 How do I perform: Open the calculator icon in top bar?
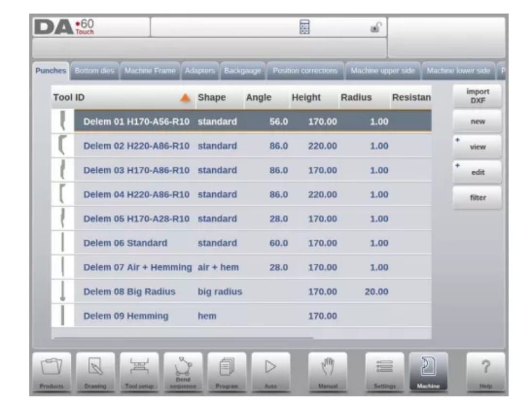pyautogui.click(x=304, y=27)
